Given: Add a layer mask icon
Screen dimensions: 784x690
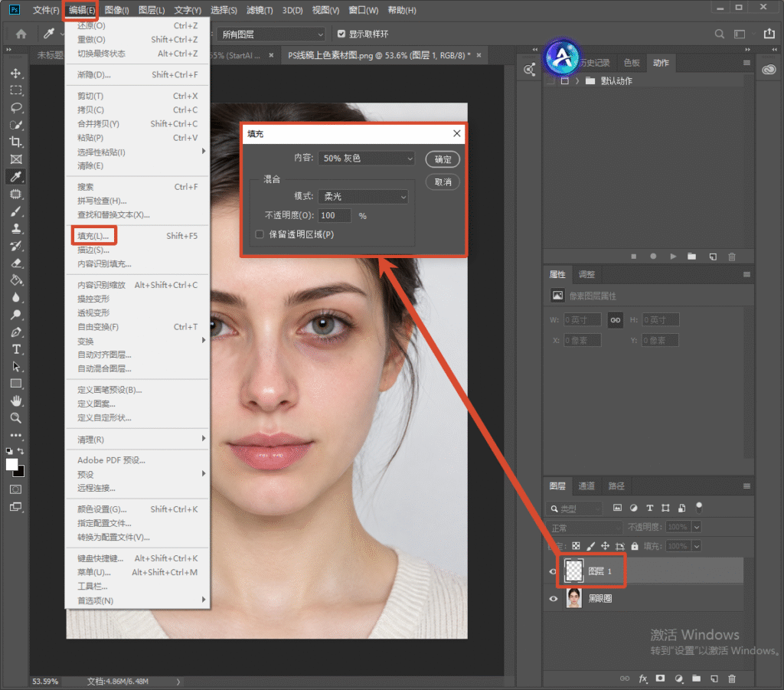Looking at the screenshot, I should [660, 679].
